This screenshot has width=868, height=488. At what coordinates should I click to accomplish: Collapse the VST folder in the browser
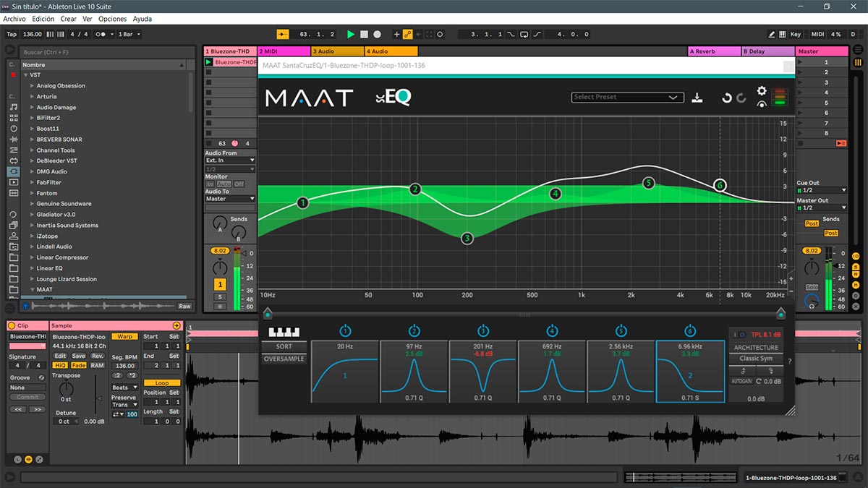click(x=26, y=75)
